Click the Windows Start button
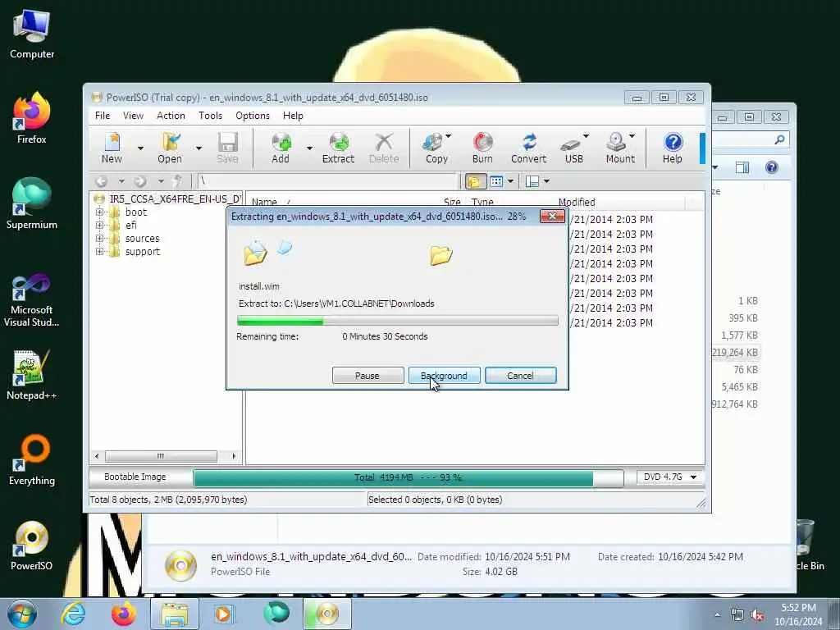Viewport: 840px width, 630px height. (22, 614)
